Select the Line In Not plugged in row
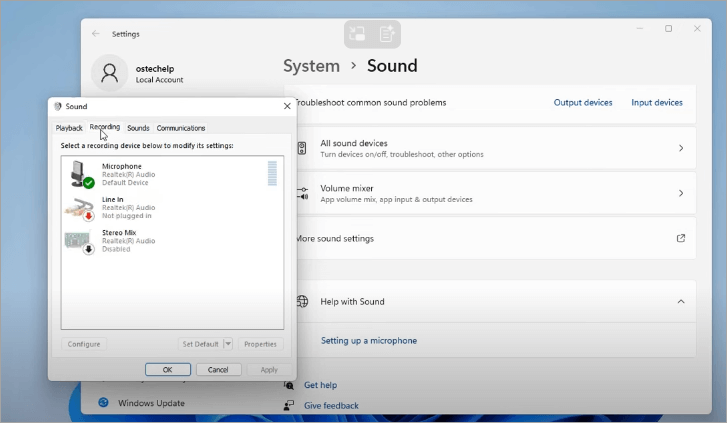The image size is (727, 423). coord(172,208)
